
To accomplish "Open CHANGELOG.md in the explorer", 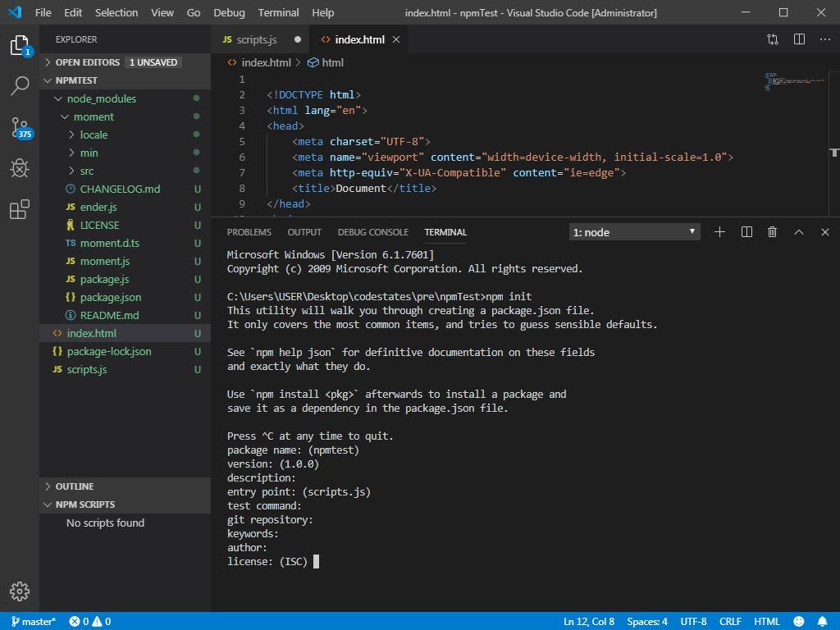I will pos(125,189).
